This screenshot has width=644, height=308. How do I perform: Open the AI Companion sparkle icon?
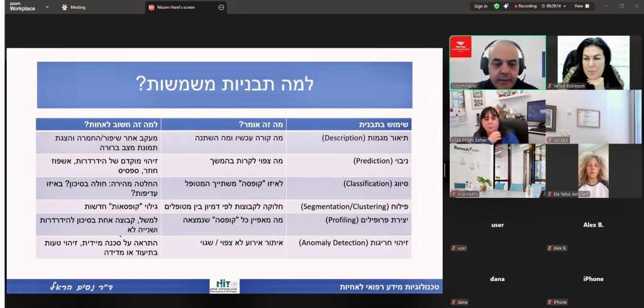pos(506,6)
